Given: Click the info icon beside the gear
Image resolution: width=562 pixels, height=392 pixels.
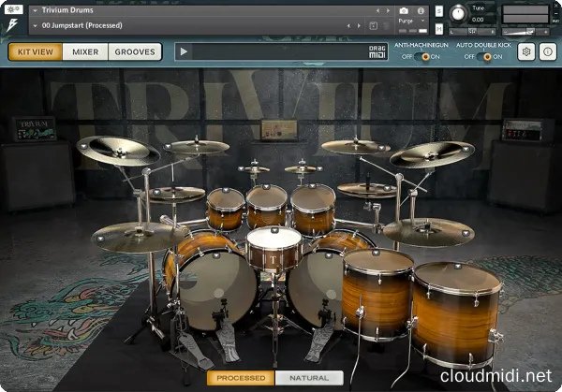Looking at the screenshot, I should pos(548,52).
